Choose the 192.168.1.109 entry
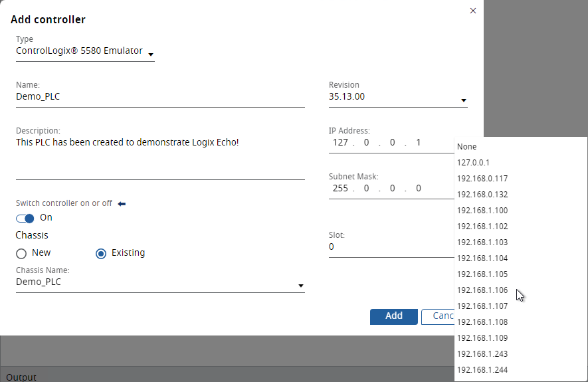Screen dimensions: 588x382 521,337
